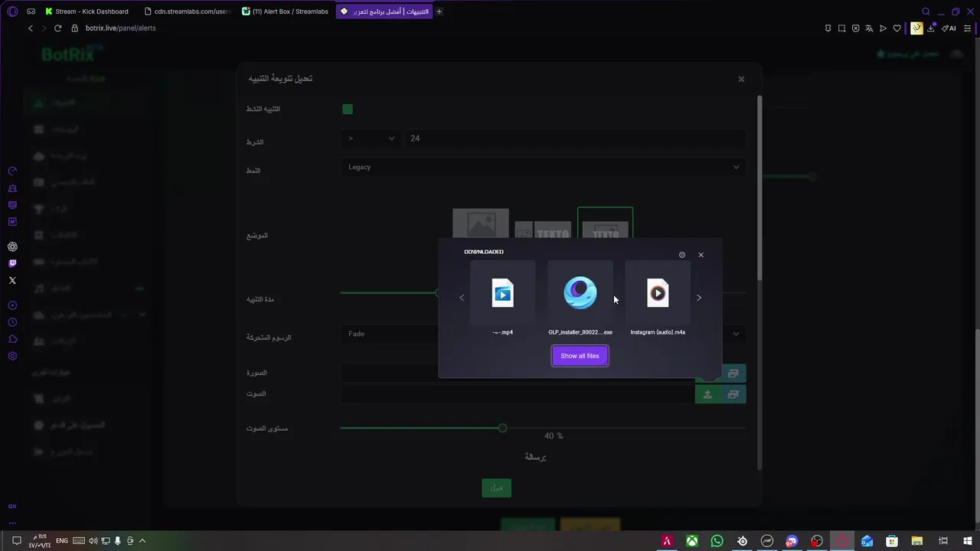The image size is (980, 551).
Task: Open Twitch in the sidebar
Action: click(x=12, y=263)
